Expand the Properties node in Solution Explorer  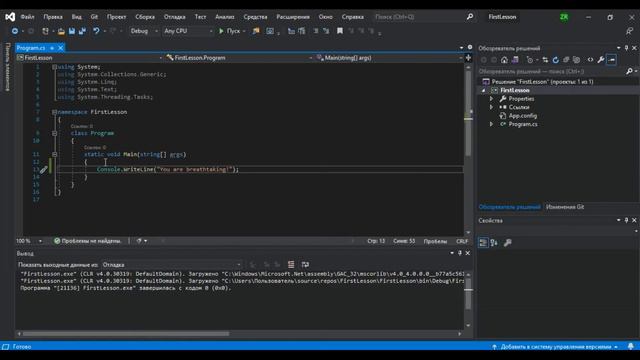tap(491, 99)
